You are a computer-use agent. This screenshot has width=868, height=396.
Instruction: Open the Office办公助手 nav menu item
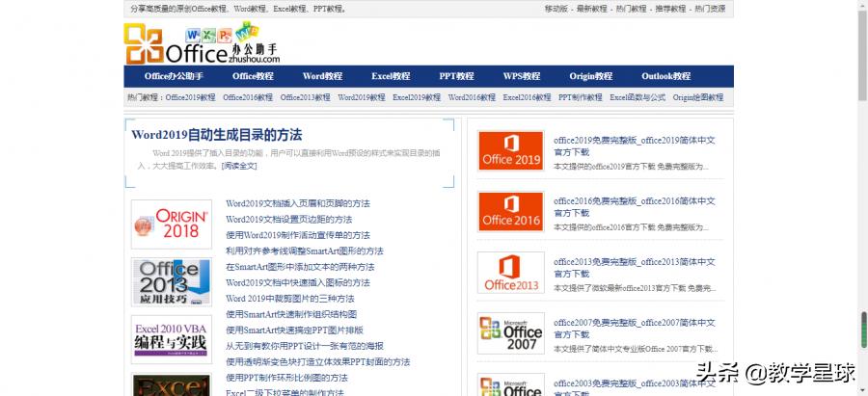pos(174,76)
